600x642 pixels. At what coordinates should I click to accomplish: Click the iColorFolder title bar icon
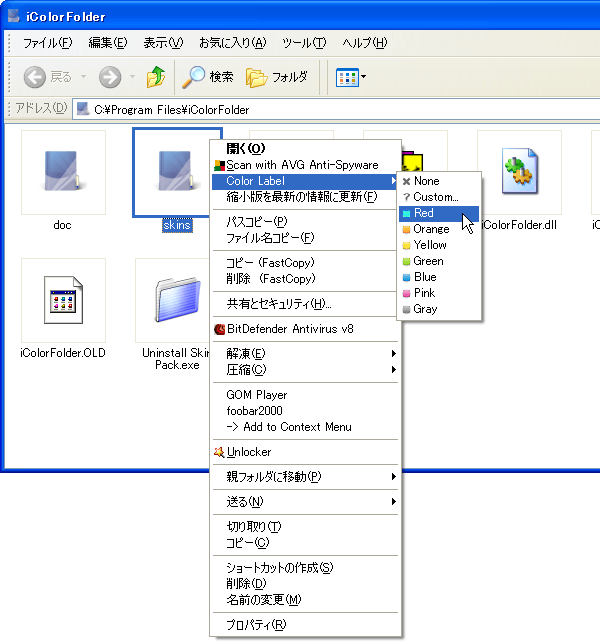click(x=14, y=16)
